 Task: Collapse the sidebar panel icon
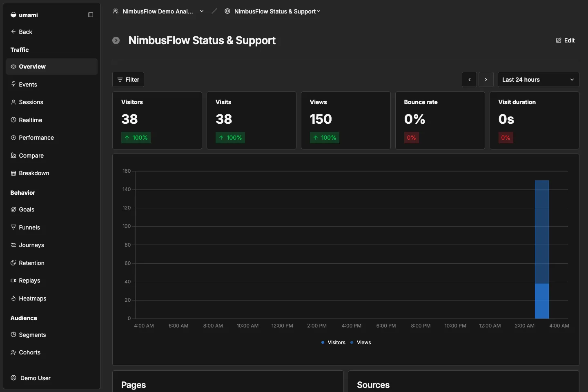[91, 15]
